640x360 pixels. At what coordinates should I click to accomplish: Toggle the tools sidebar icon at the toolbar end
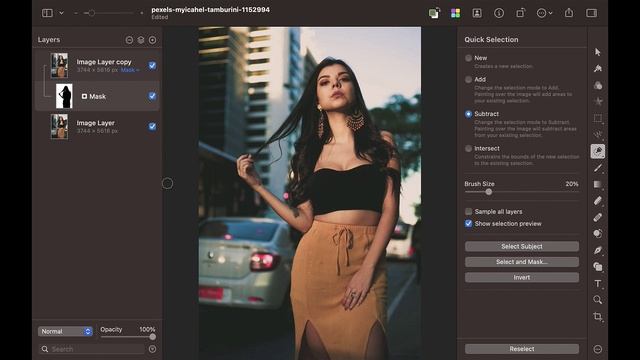[x=591, y=13]
